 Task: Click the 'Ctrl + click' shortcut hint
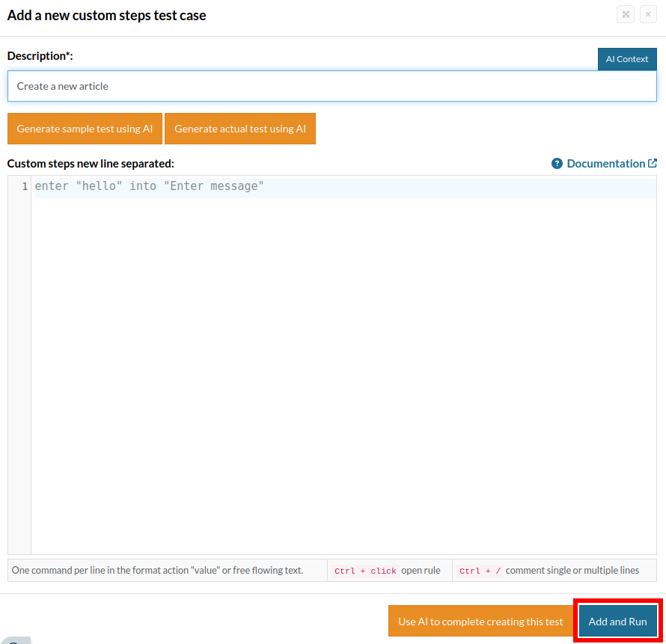point(365,571)
